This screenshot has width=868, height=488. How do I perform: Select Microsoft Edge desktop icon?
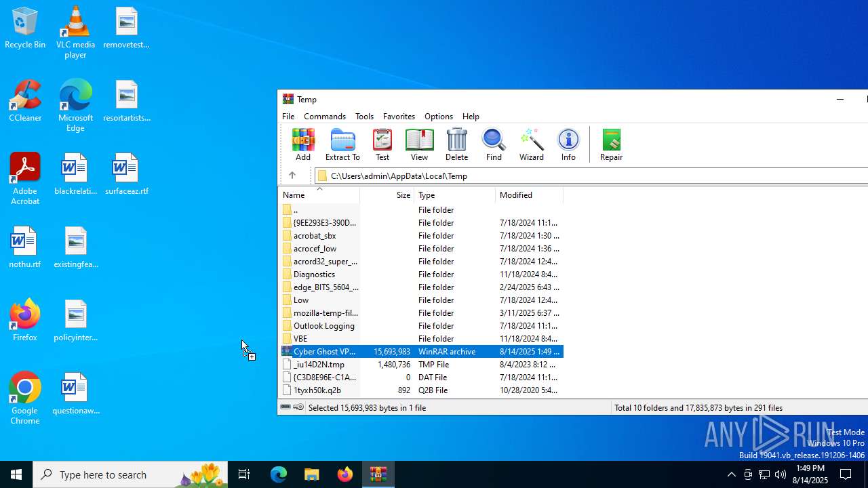pyautogui.click(x=75, y=106)
